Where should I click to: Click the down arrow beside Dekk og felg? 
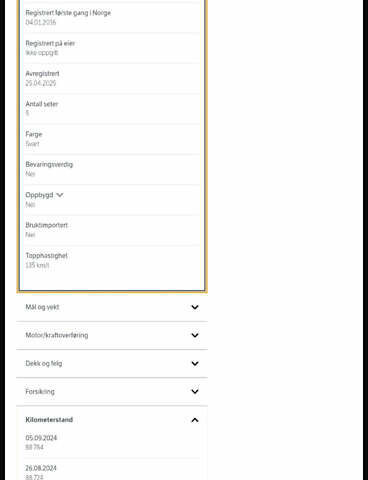195,363
